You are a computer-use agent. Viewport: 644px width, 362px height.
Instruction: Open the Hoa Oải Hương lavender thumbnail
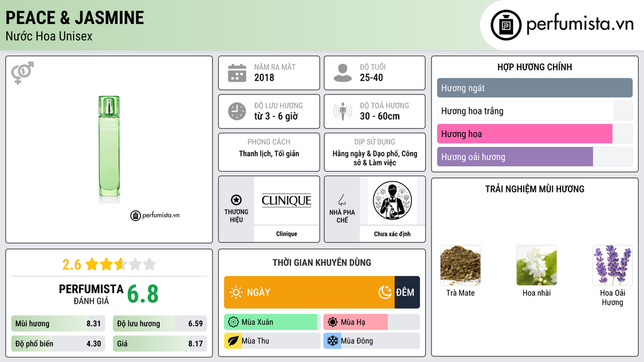pyautogui.click(x=613, y=265)
